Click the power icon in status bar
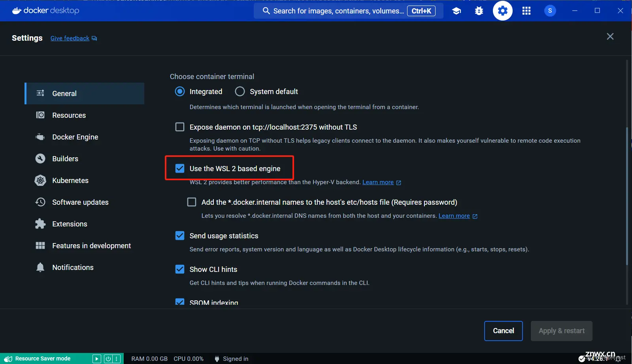 [108, 359]
